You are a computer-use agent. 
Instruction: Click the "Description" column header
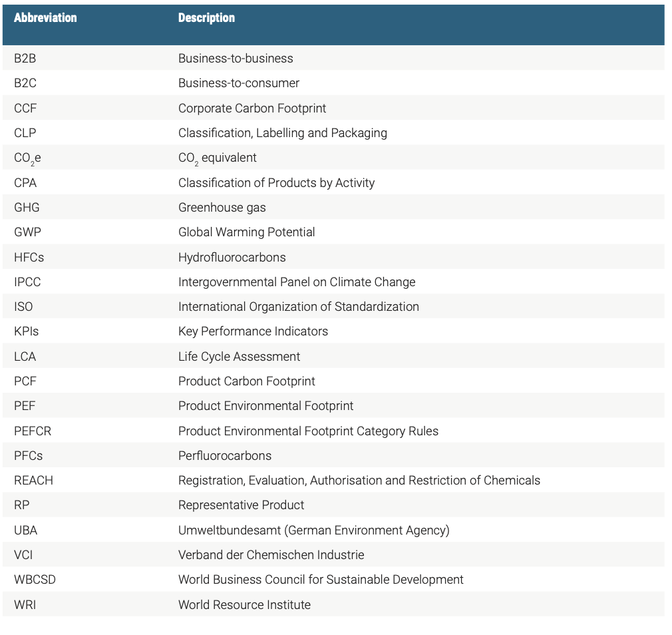206,17
